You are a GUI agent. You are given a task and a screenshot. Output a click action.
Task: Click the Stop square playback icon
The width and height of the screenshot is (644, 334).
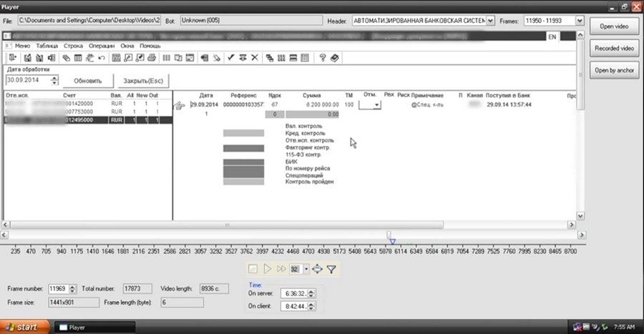click(253, 269)
